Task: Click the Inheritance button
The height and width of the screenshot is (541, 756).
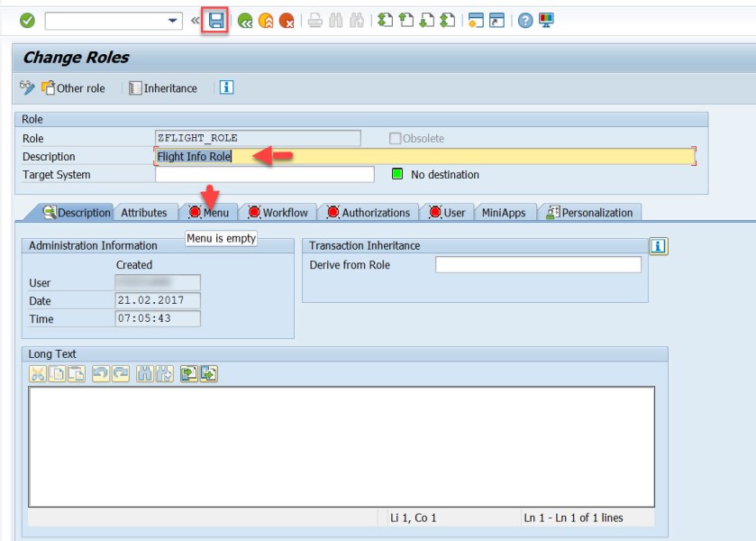Action: click(163, 88)
